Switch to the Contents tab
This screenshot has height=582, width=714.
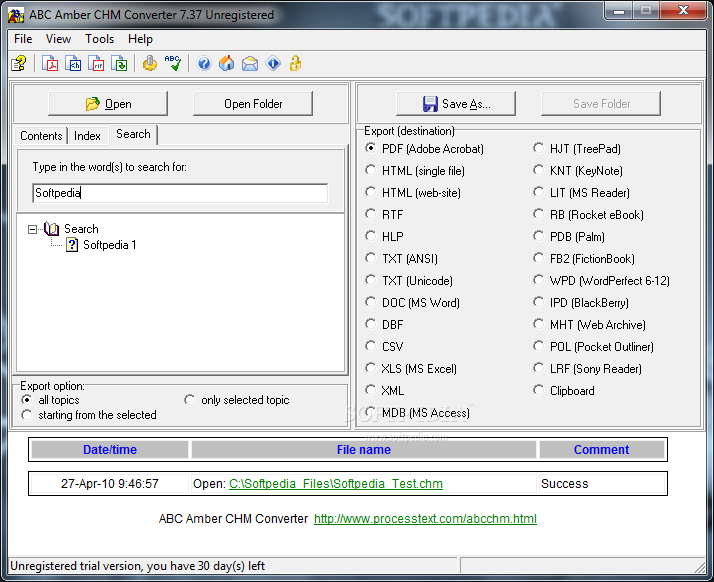41,136
